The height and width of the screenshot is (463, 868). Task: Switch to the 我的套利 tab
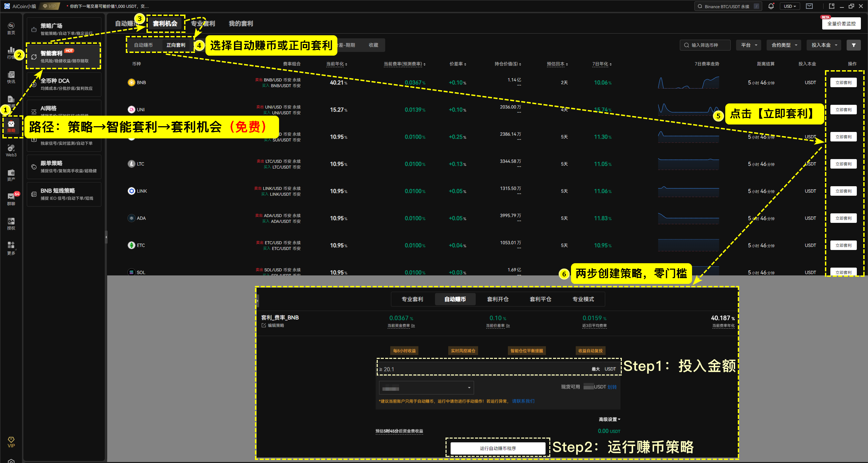coord(241,23)
